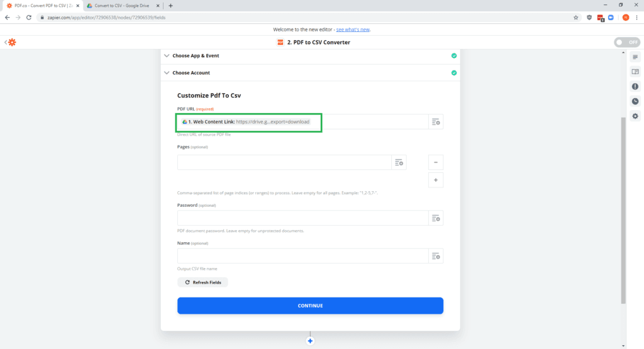The height and width of the screenshot is (349, 644).
Task: Remove Pages entry with minus button
Action: pos(436,162)
